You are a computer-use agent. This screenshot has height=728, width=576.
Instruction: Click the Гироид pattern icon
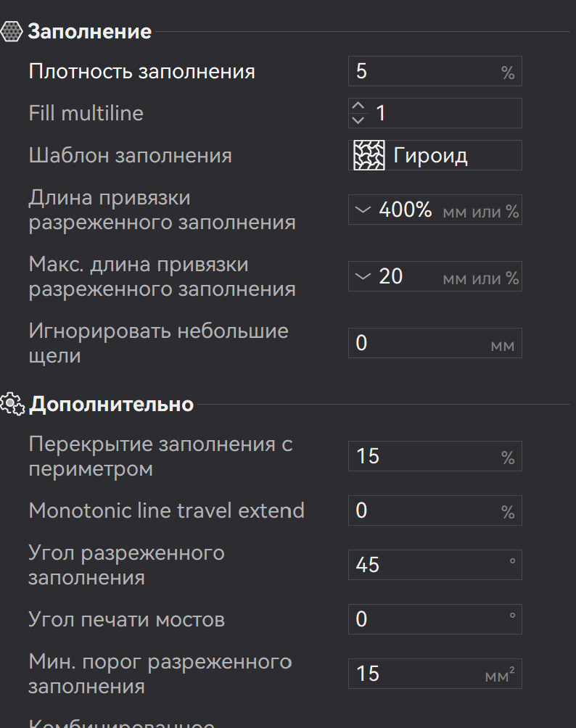[x=369, y=155]
